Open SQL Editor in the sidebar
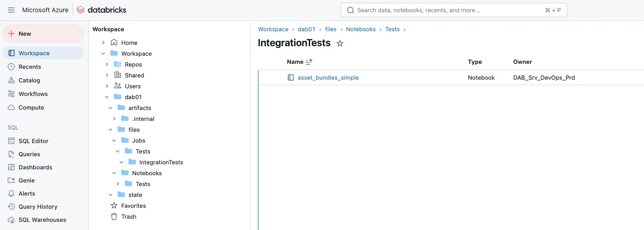 (x=33, y=141)
